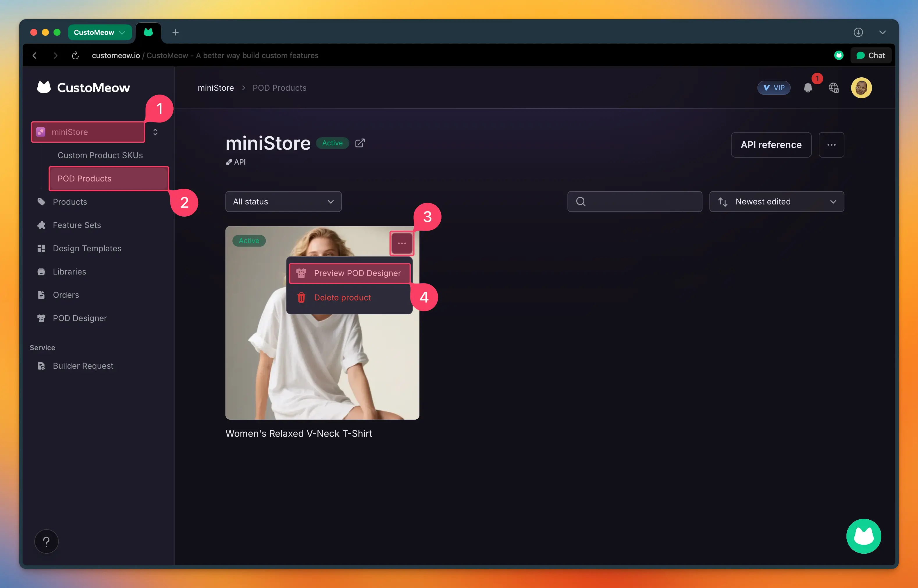Click the Orders document icon
The image size is (918, 588).
[x=41, y=295]
